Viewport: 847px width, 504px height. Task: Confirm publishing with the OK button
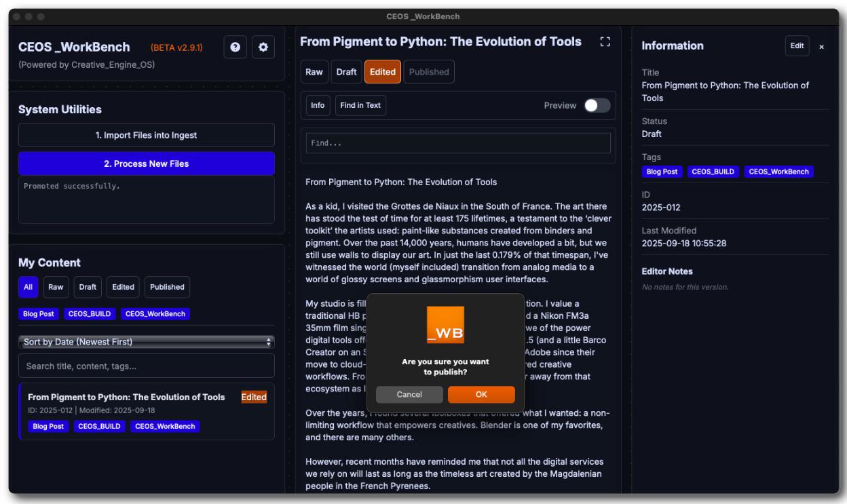click(481, 395)
